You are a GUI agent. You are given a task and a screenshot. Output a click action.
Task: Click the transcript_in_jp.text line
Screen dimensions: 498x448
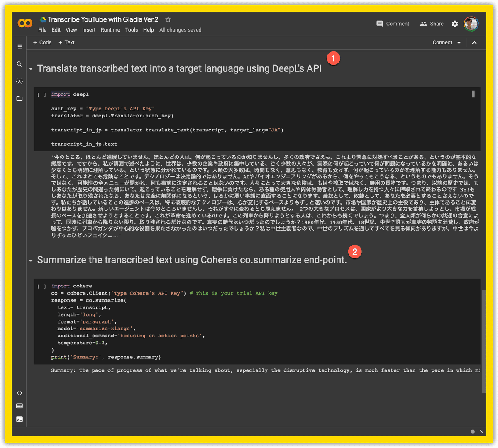click(84, 144)
